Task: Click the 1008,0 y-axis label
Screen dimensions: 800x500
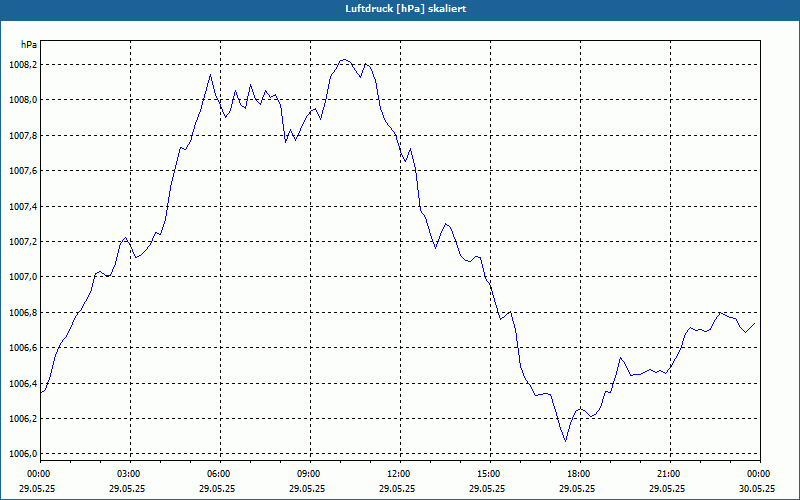Action: click(x=23, y=100)
